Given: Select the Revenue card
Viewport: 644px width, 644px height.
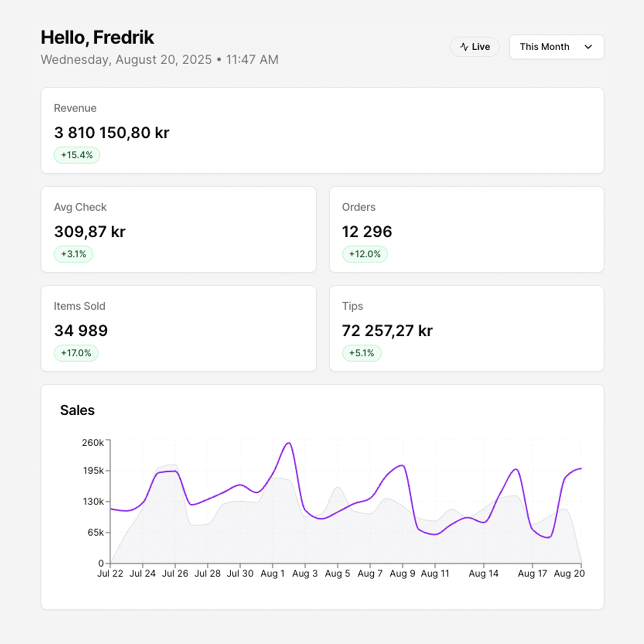Looking at the screenshot, I should click(322, 130).
